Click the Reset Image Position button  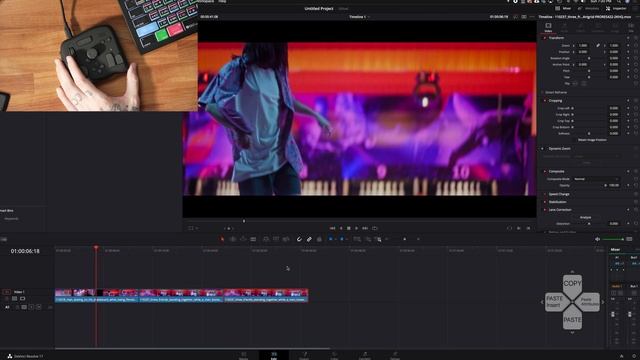coord(592,140)
